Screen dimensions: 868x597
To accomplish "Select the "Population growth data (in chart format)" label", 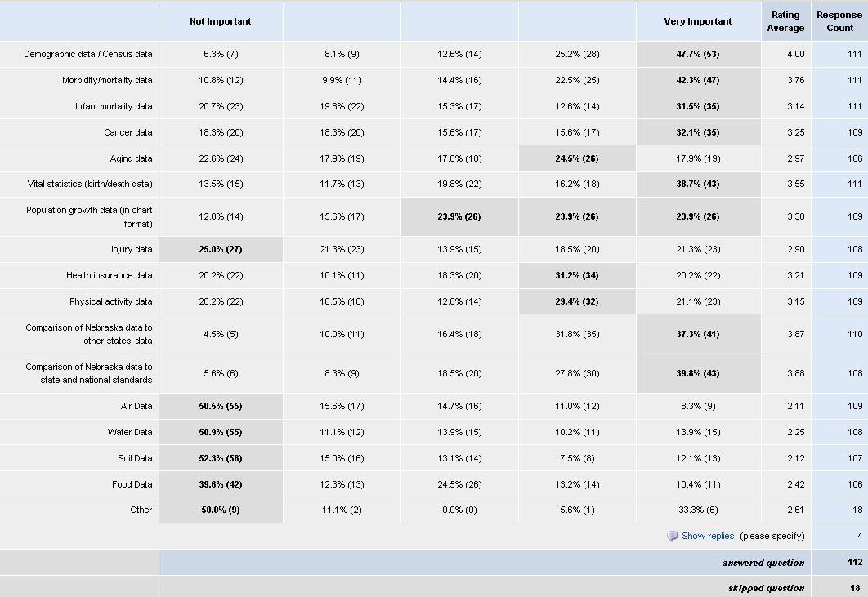I will coord(89,217).
